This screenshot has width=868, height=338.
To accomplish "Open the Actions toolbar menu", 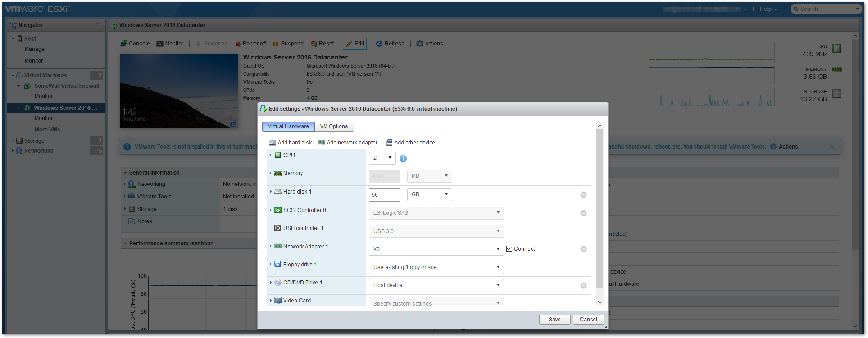I will [429, 44].
